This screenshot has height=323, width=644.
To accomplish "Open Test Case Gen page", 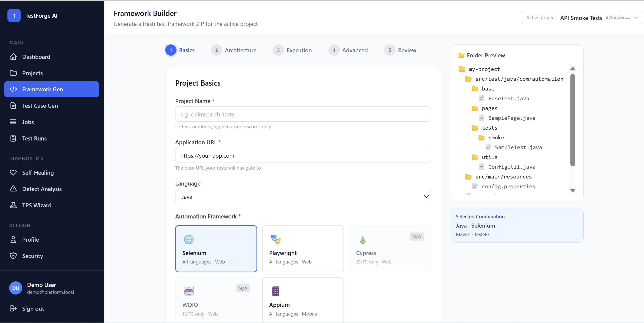I will (x=51, y=106).
